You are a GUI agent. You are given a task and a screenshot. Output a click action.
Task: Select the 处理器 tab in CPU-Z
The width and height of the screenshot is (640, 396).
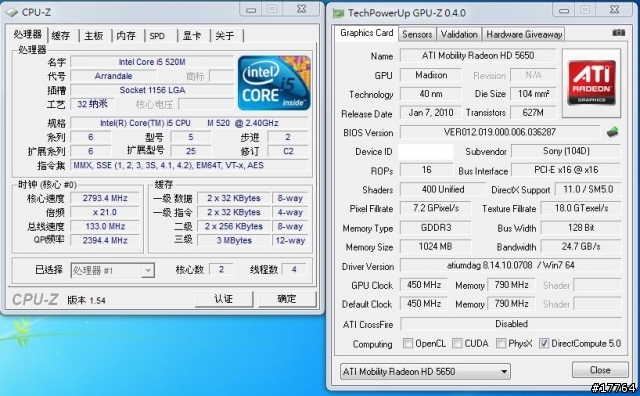tap(28, 34)
